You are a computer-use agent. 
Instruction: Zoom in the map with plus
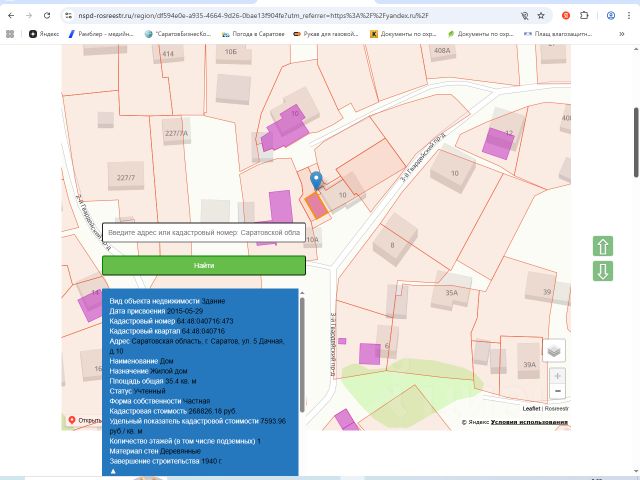pos(557,377)
